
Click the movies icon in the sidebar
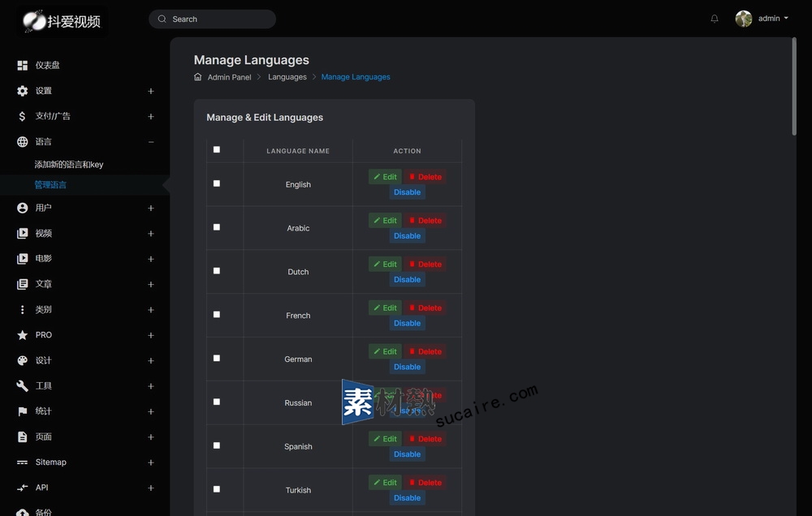tap(22, 259)
